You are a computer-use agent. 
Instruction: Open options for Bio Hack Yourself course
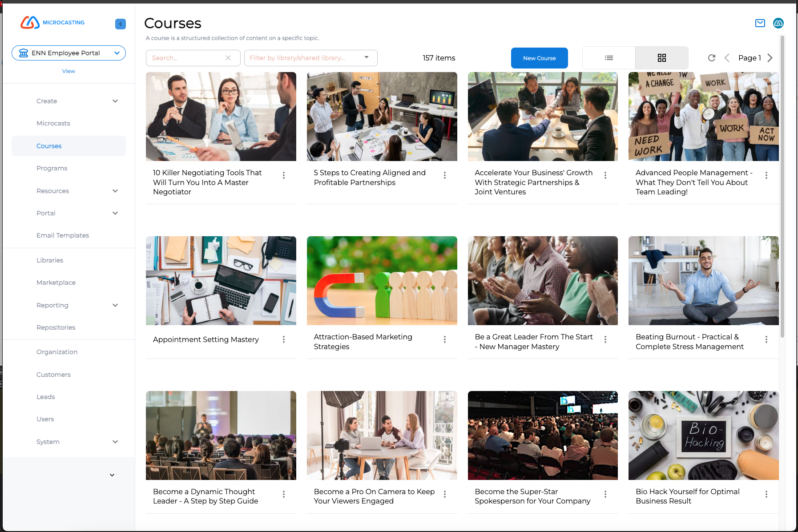[x=766, y=494]
